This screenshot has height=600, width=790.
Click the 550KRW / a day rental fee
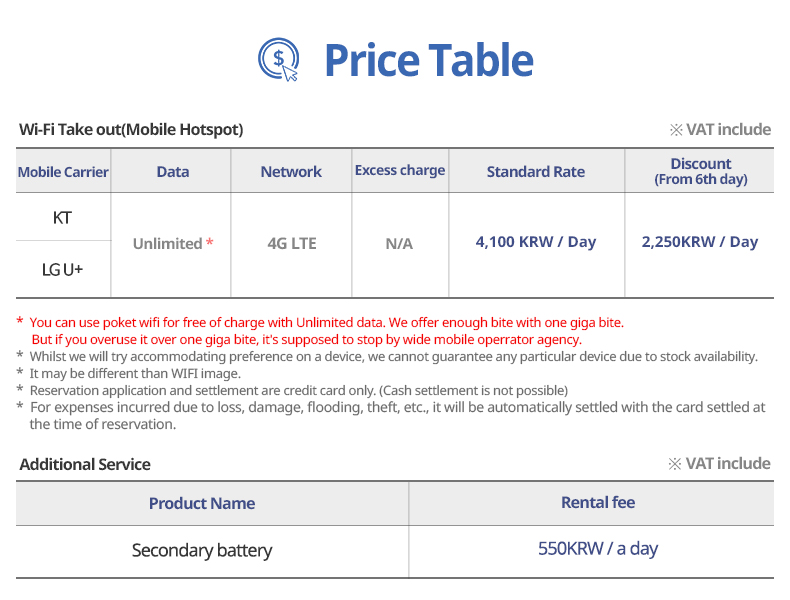click(x=598, y=548)
